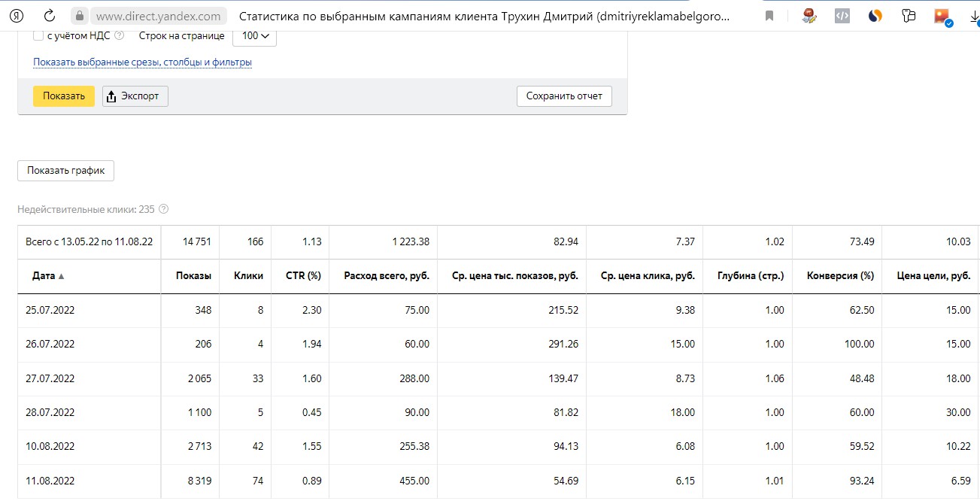The image size is (980, 504).
Task: Click CTR value 0.45
Action: tap(311, 412)
